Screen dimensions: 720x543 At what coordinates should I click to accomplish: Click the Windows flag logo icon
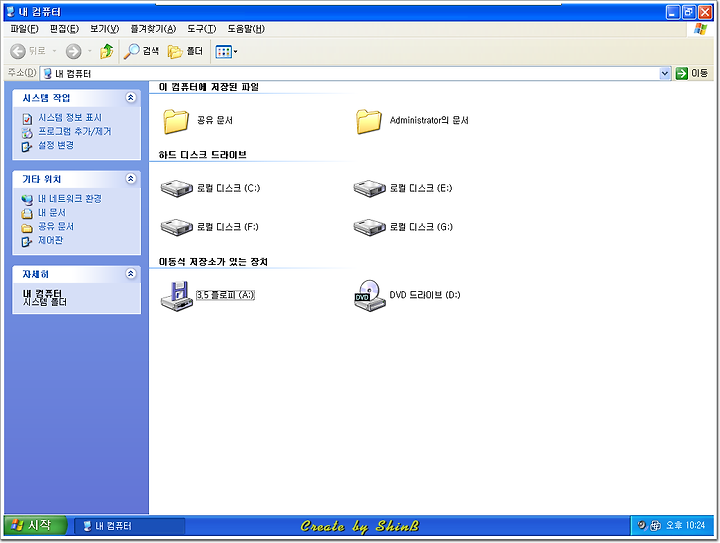[700, 29]
